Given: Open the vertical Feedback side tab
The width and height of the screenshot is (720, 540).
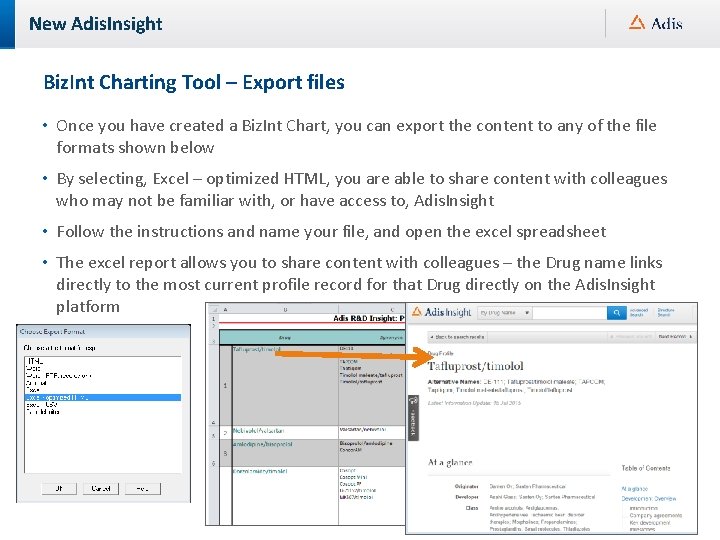Looking at the screenshot, I should [x=413, y=417].
